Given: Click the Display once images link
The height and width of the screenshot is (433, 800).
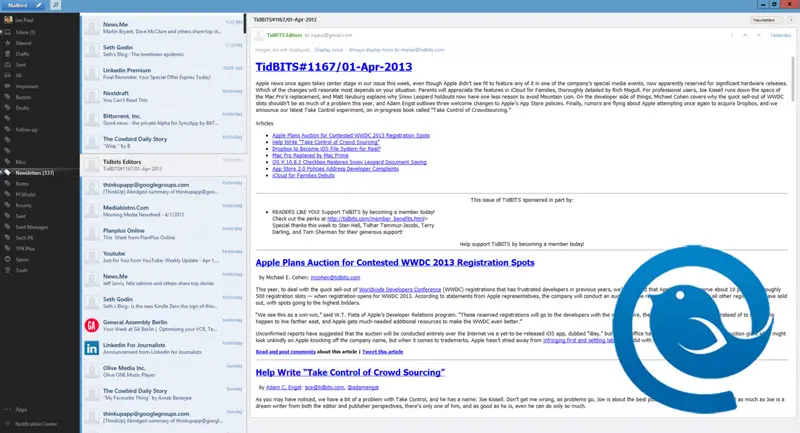Looking at the screenshot, I should (329, 50).
